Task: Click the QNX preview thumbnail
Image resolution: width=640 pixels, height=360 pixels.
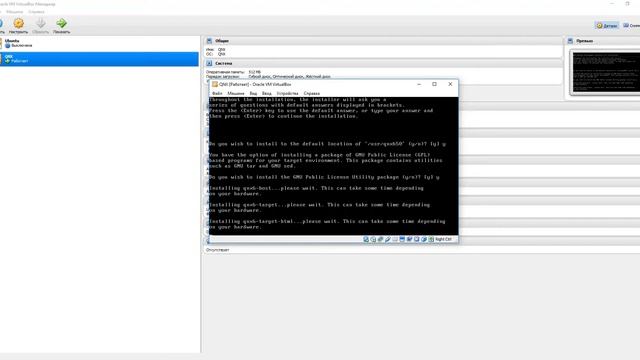Action: pos(606,72)
